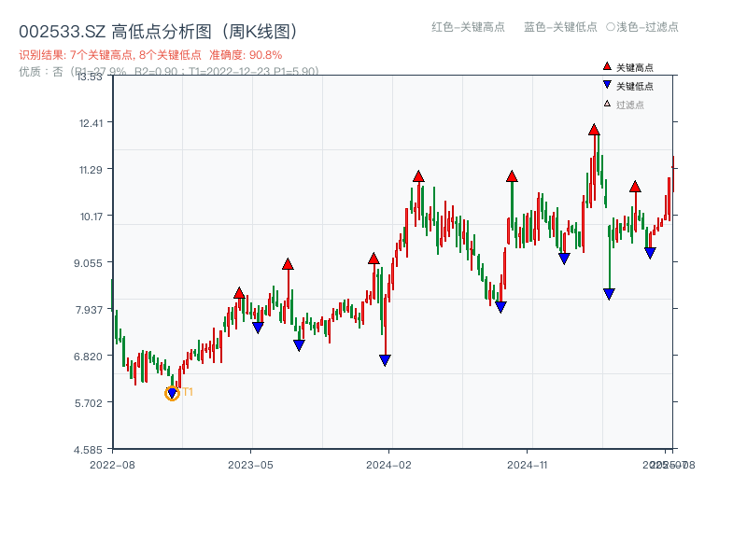Select the last red key-high marker after the 12.41 peak
Screen dimensions: 747x560
635,187
